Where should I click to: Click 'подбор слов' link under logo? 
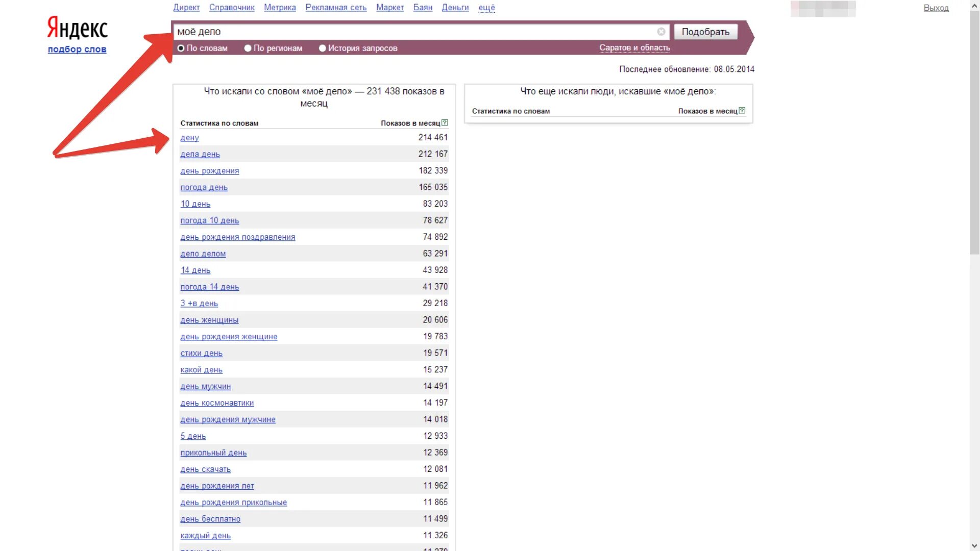77,49
